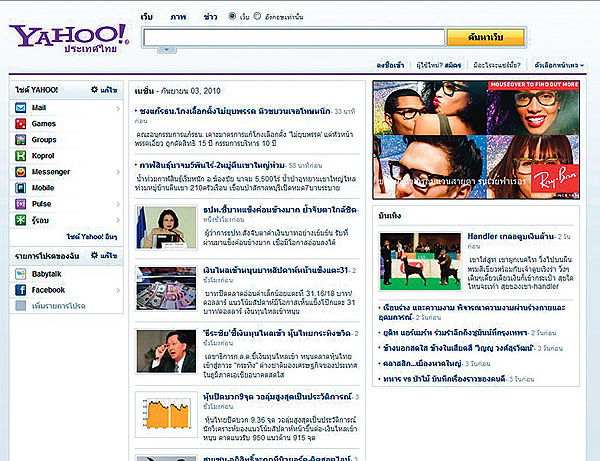Expand the Pulse row arrow

pos(118,204)
